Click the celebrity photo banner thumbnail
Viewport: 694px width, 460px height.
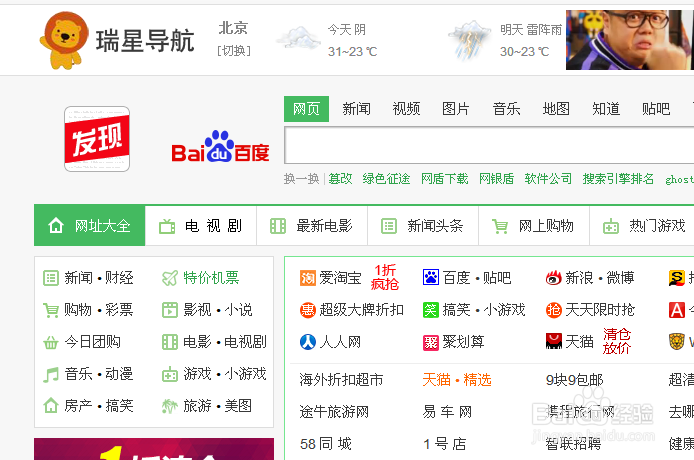(630, 40)
